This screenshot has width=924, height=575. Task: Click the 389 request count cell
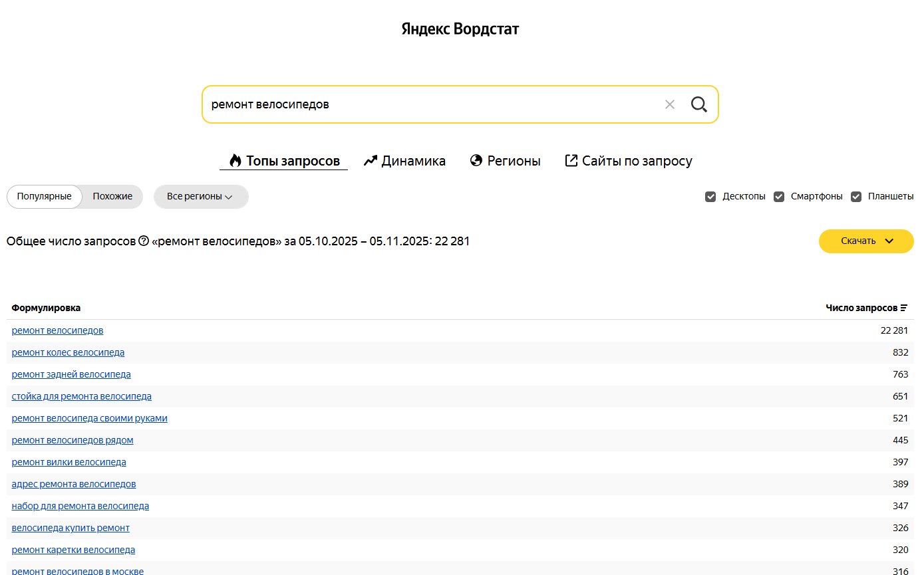click(901, 484)
